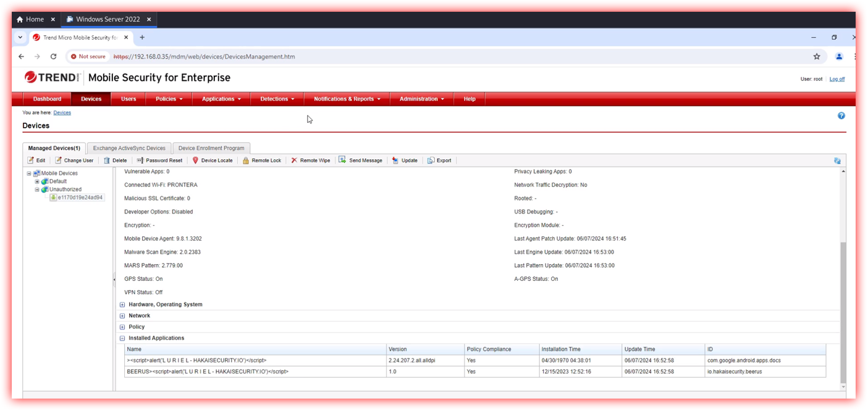Click the Remote Lock padlock icon
The height and width of the screenshot is (411, 868).
pyautogui.click(x=246, y=160)
